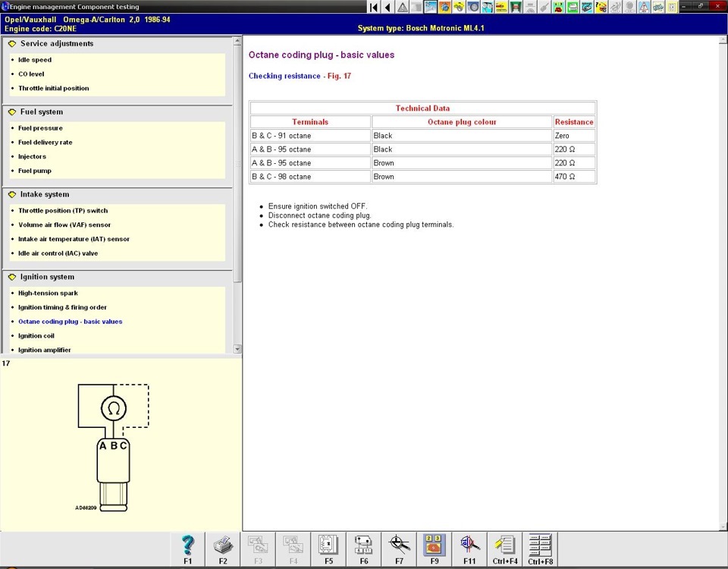This screenshot has width=728, height=569.
Task: Collapse the Ignition system section
Action: [12, 277]
